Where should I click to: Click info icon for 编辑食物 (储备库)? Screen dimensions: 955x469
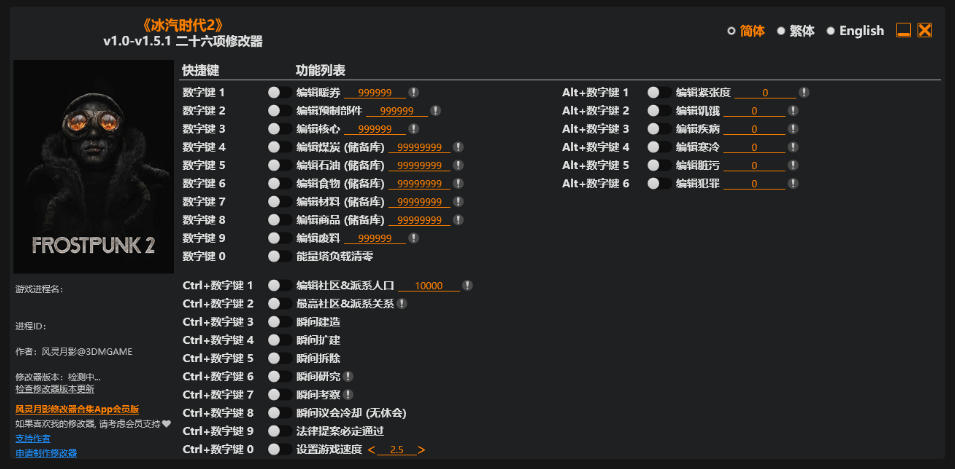point(458,183)
